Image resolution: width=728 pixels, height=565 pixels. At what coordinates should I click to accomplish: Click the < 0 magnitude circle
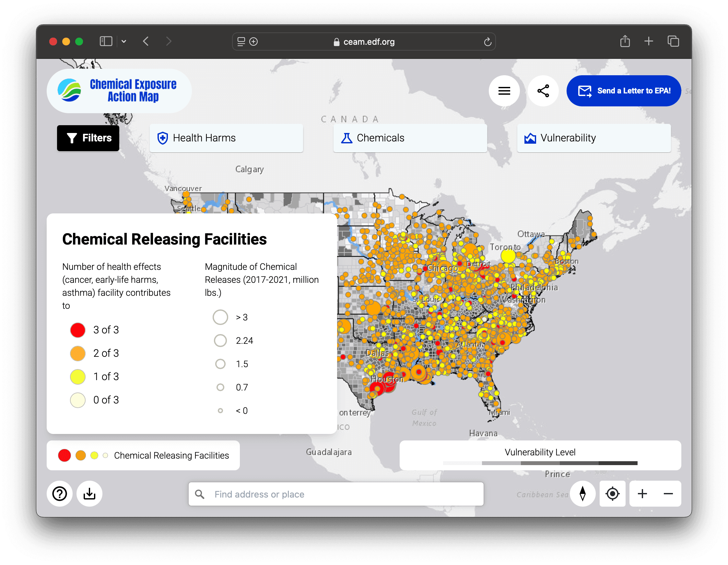click(x=220, y=411)
